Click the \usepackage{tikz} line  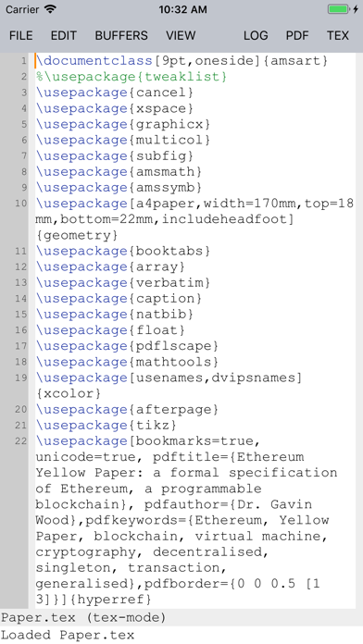point(106,425)
